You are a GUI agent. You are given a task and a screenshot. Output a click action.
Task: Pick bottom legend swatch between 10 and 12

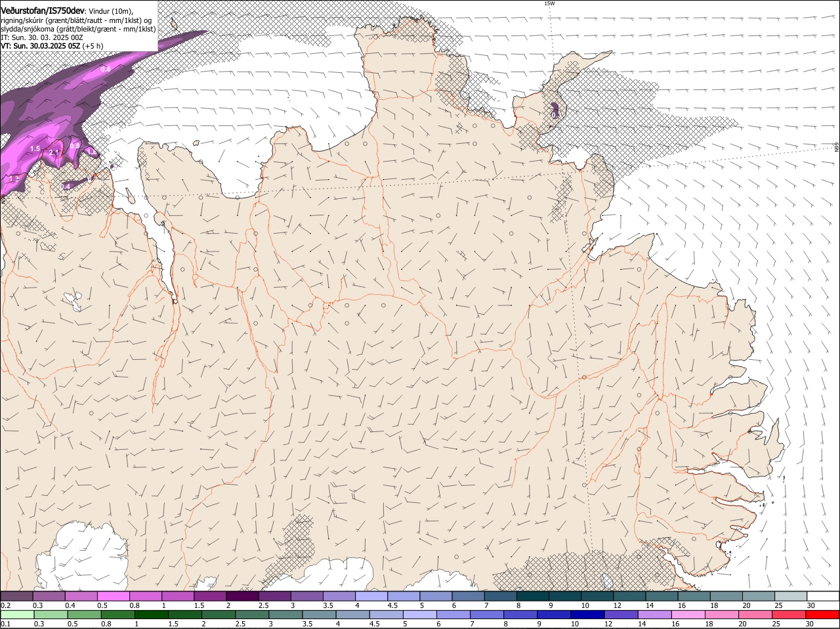pos(588,615)
